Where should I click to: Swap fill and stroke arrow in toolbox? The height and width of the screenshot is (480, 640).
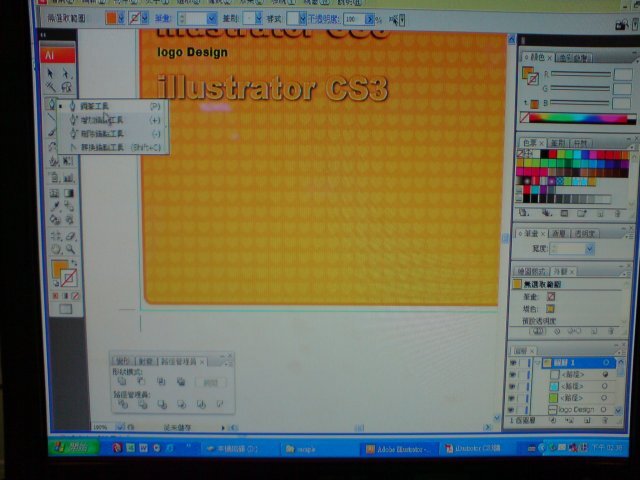(74, 262)
